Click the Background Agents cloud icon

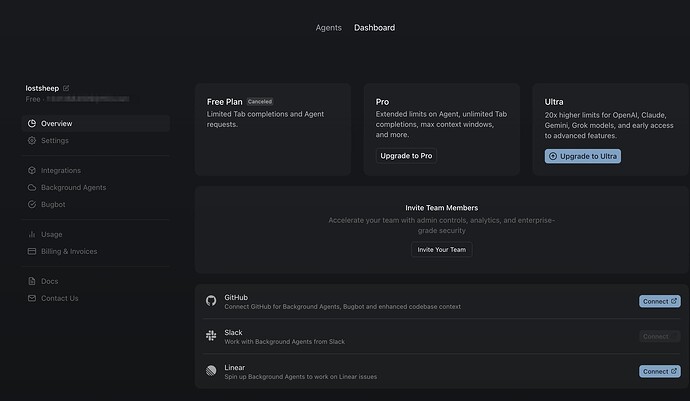tap(32, 188)
